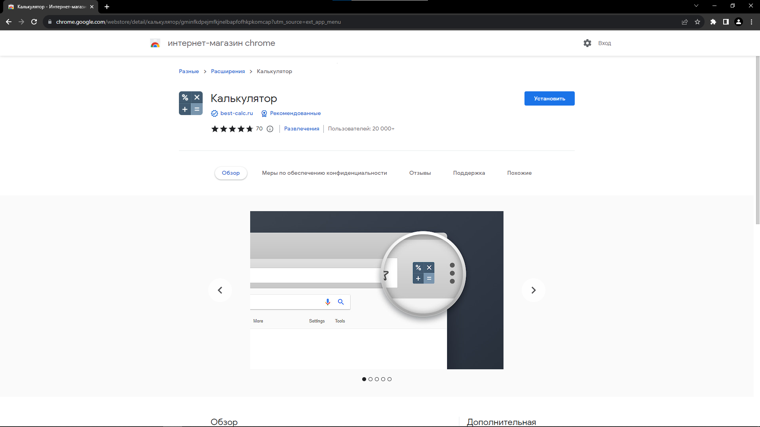Open a new browser tab

pyautogui.click(x=107, y=7)
